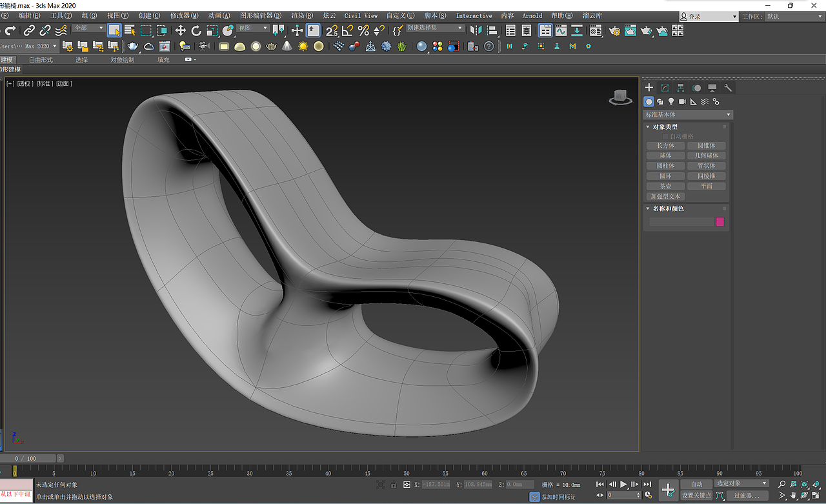Viewport: 826px width, 504px height.
Task: Collapse the 名称和颜色 rollout
Action: (x=668, y=208)
